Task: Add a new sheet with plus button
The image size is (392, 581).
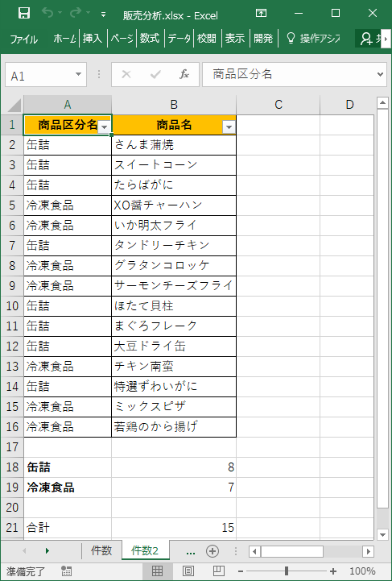Action: point(213,551)
